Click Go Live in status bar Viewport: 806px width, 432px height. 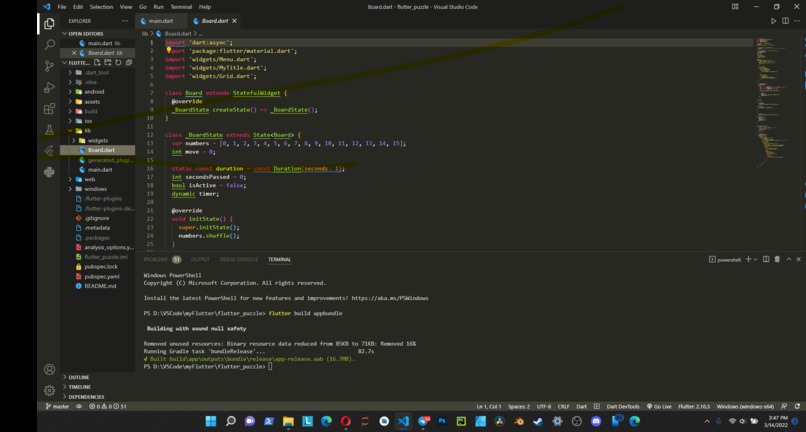pos(659,406)
